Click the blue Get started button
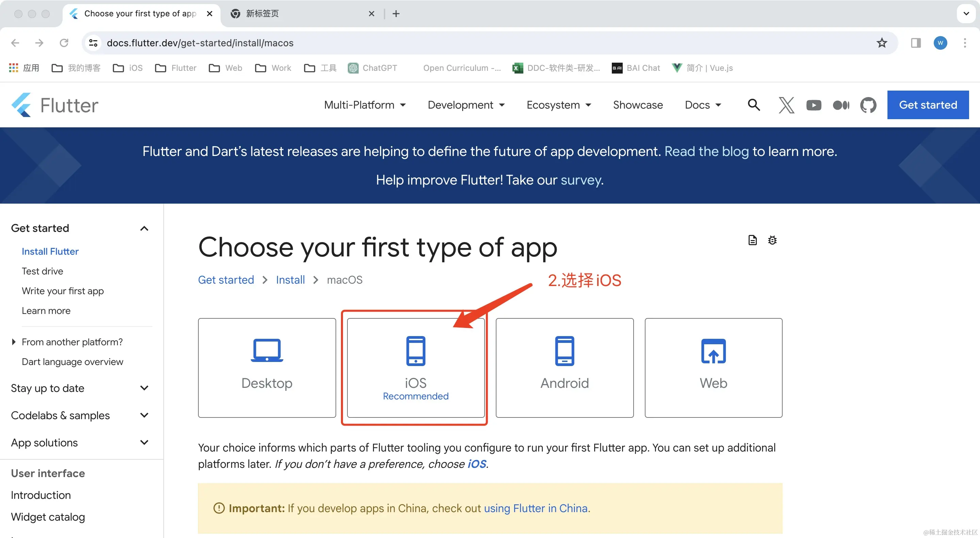The width and height of the screenshot is (980, 538). (928, 105)
